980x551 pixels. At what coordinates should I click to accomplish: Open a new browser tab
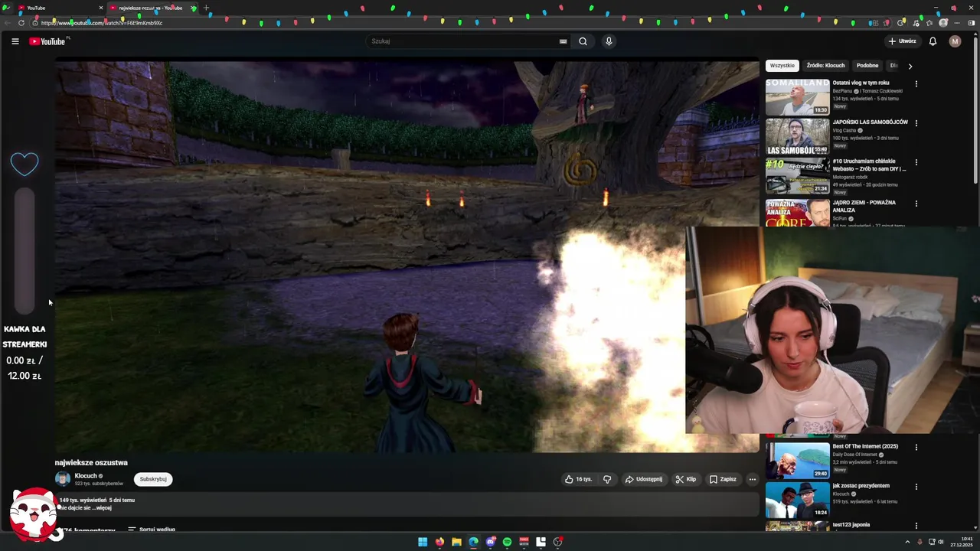206,8
